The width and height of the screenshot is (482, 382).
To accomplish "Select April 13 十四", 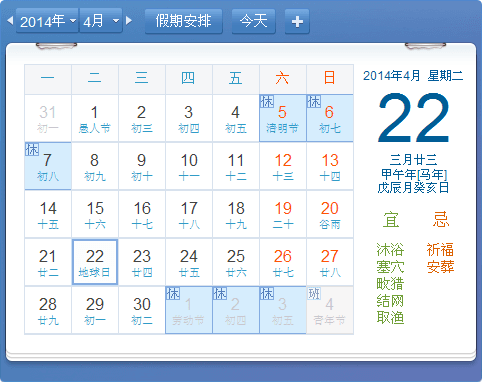I will [x=330, y=166].
